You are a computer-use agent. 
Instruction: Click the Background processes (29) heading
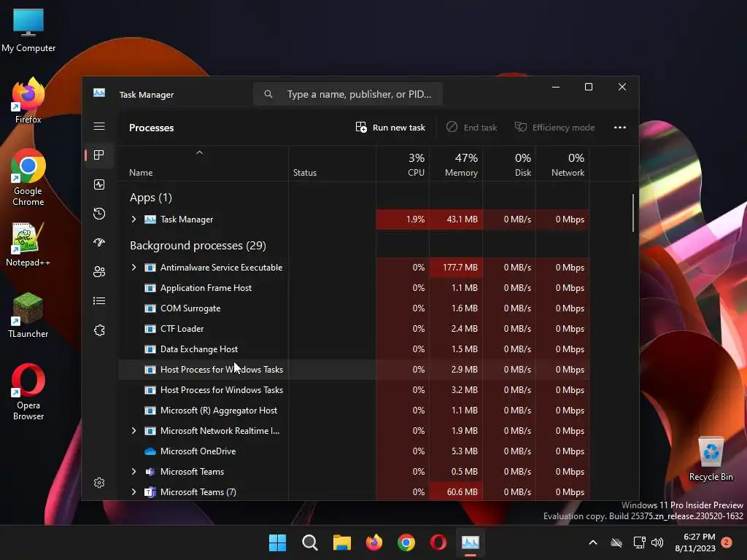tap(198, 245)
